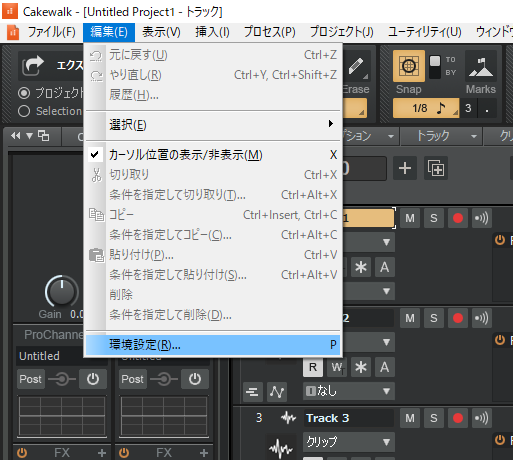The image size is (513, 460).
Task: Add an FX with plus in the right channel strip
Action: click(204, 453)
